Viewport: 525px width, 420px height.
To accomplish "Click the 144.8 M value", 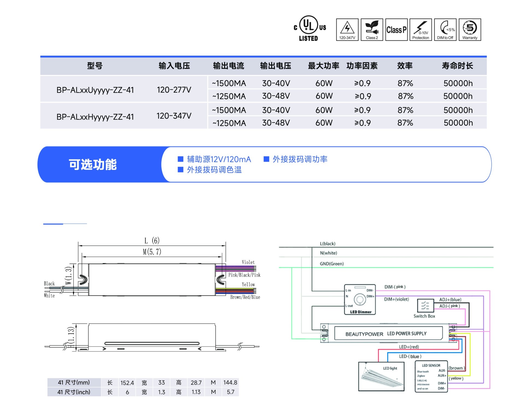I will (x=230, y=383).
